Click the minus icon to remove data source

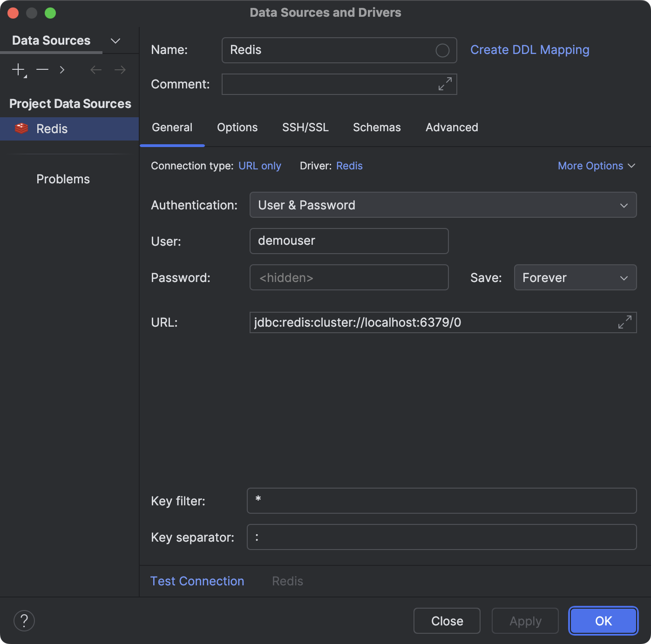click(x=42, y=70)
